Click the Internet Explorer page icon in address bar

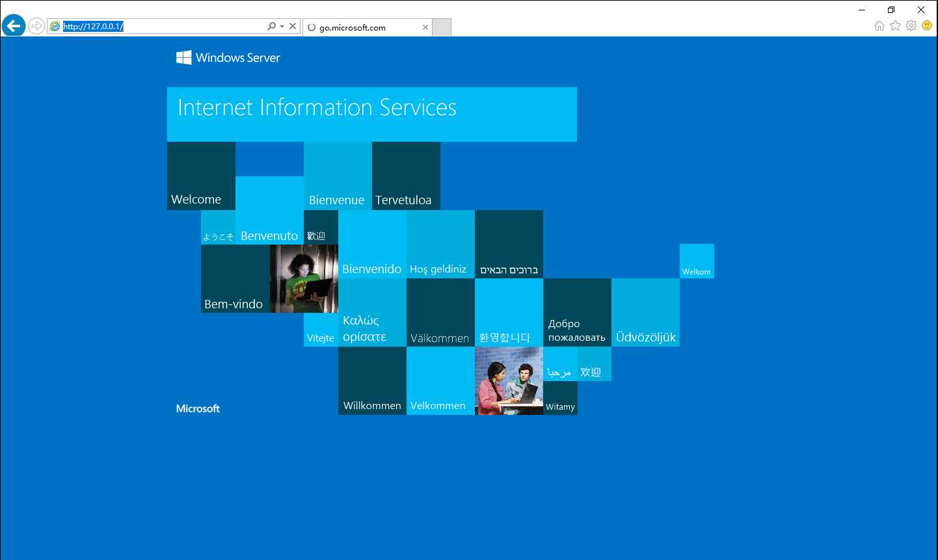coord(55,27)
